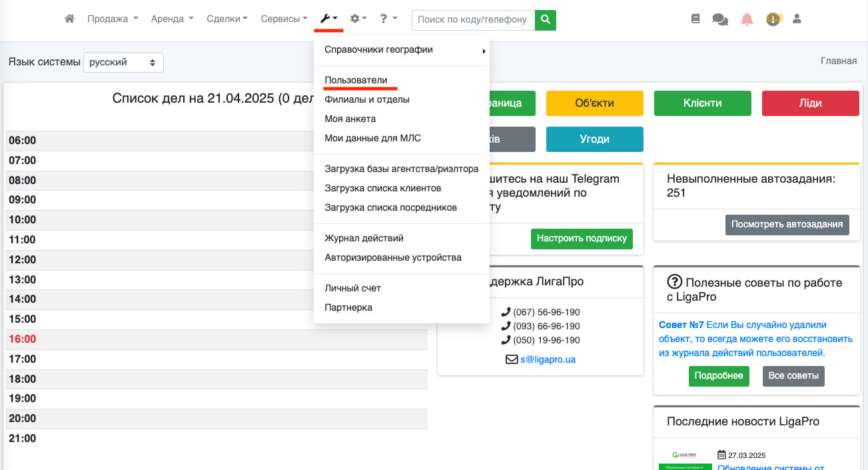Expand the Продажа dropdown menu
Viewport: 868px width, 470px height.
point(113,19)
